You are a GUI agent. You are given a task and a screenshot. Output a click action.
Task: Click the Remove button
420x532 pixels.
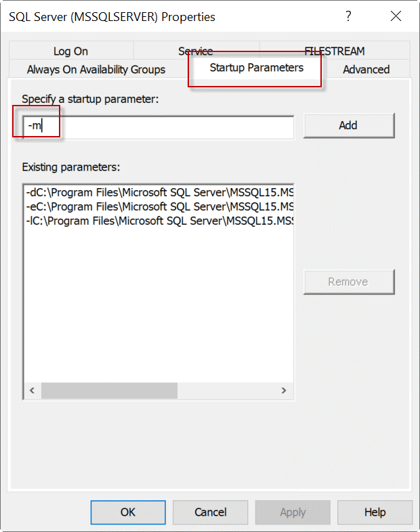pyautogui.click(x=349, y=282)
